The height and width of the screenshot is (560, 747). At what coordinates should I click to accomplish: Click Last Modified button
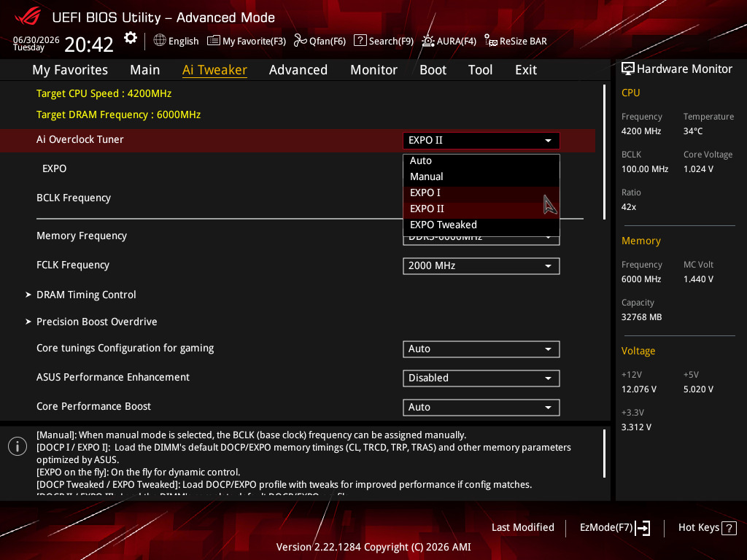522,528
